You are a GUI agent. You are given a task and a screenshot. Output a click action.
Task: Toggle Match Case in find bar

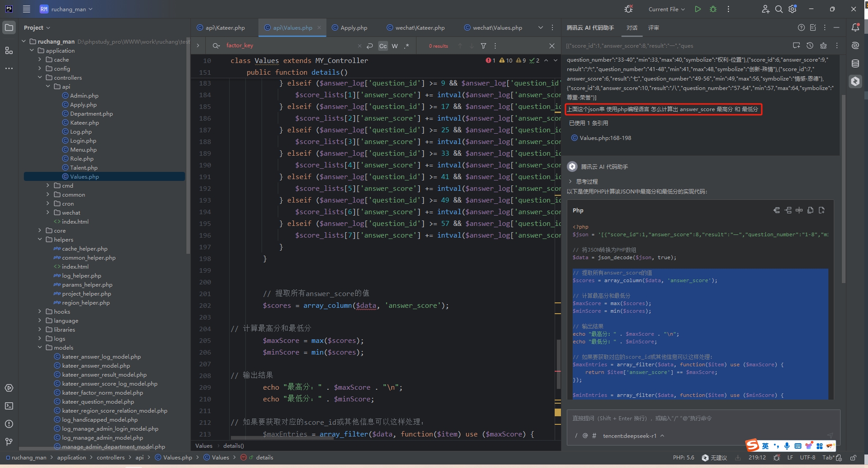click(383, 46)
